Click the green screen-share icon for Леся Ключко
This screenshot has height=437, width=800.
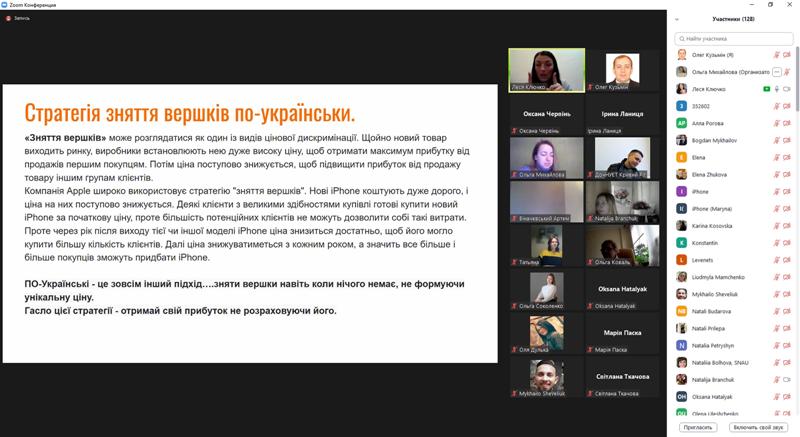click(x=766, y=89)
